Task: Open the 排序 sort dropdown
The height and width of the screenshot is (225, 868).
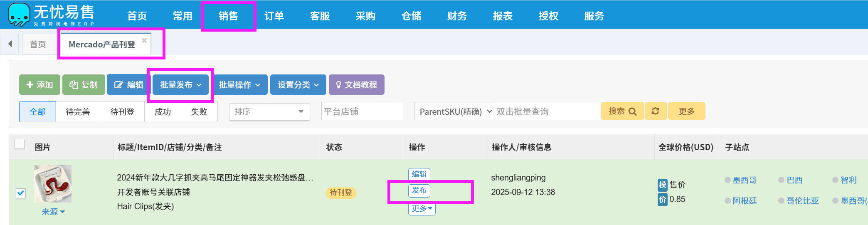Action: pyautogui.click(x=269, y=111)
